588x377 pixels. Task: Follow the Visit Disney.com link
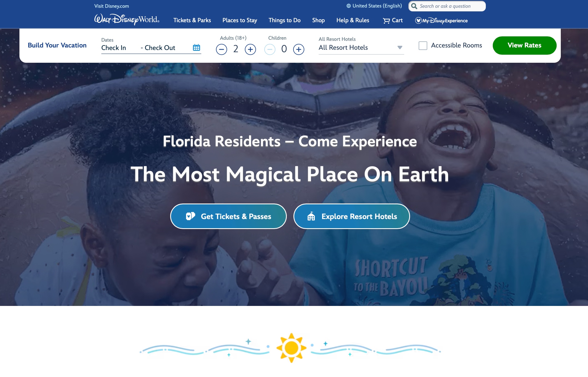(112, 6)
